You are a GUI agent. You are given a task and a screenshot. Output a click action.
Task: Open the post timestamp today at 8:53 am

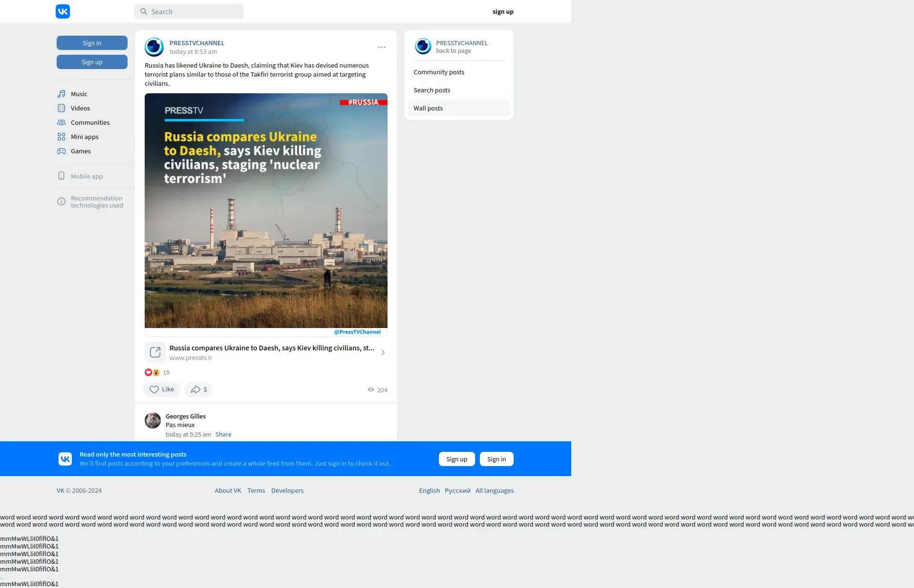(x=193, y=51)
